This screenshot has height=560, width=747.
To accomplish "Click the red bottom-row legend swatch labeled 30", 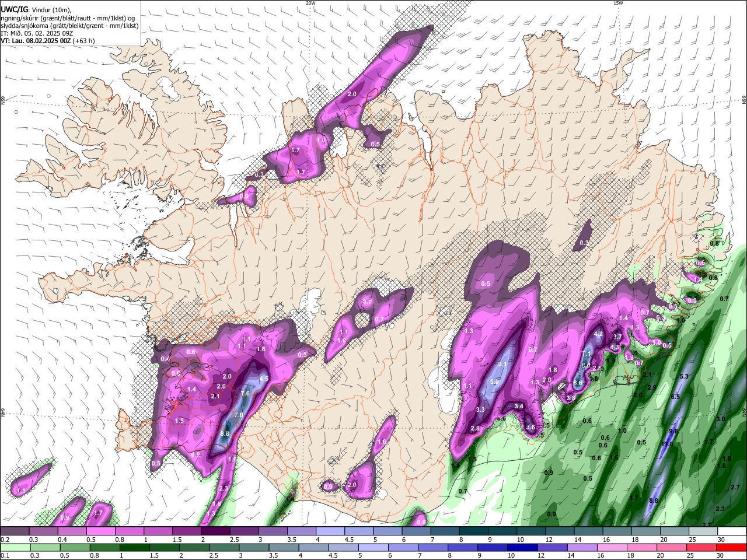I will pos(731,548).
